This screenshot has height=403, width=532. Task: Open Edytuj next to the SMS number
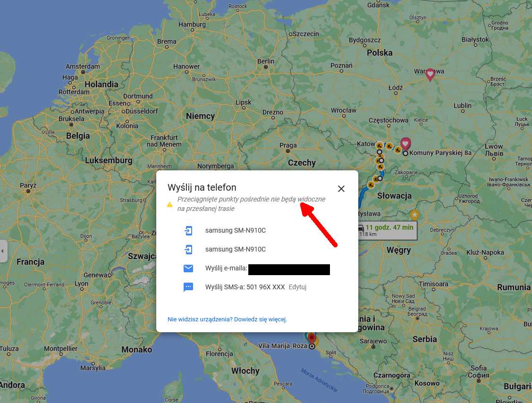[297, 287]
